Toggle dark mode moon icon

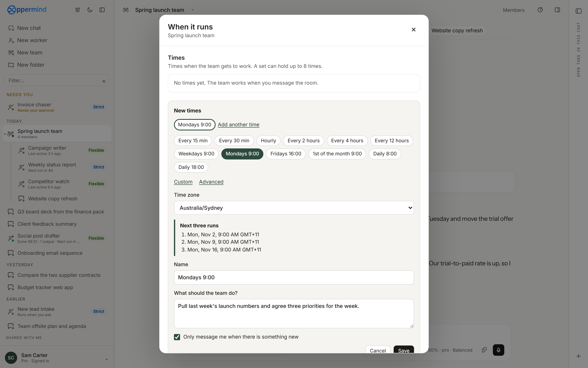90,10
